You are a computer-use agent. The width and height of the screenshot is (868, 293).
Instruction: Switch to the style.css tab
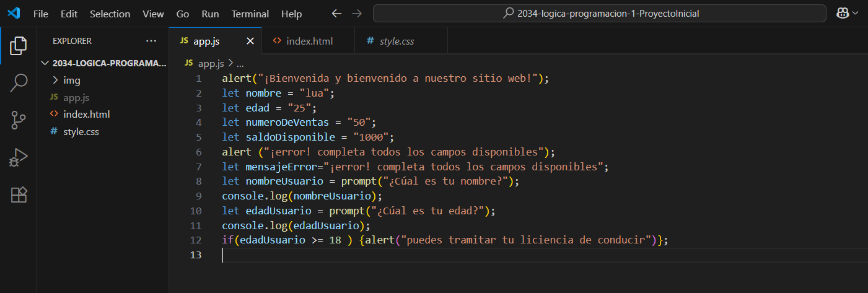(x=401, y=41)
